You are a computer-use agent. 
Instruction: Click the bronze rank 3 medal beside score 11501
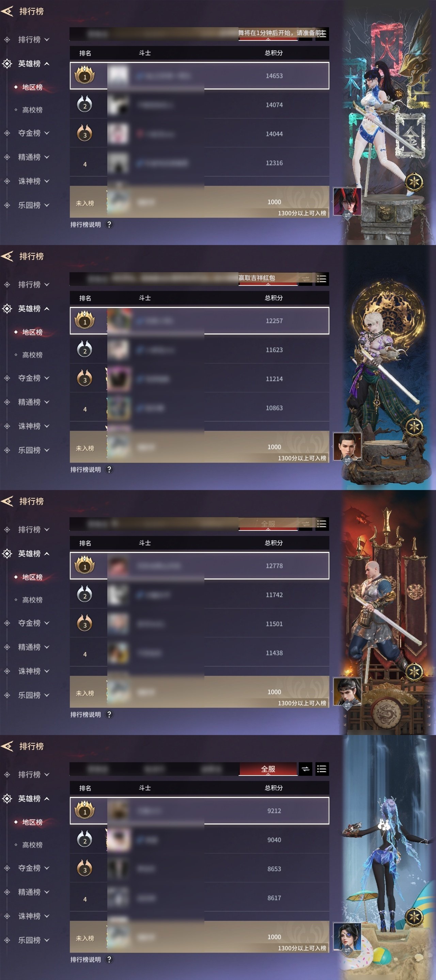pyautogui.click(x=84, y=623)
